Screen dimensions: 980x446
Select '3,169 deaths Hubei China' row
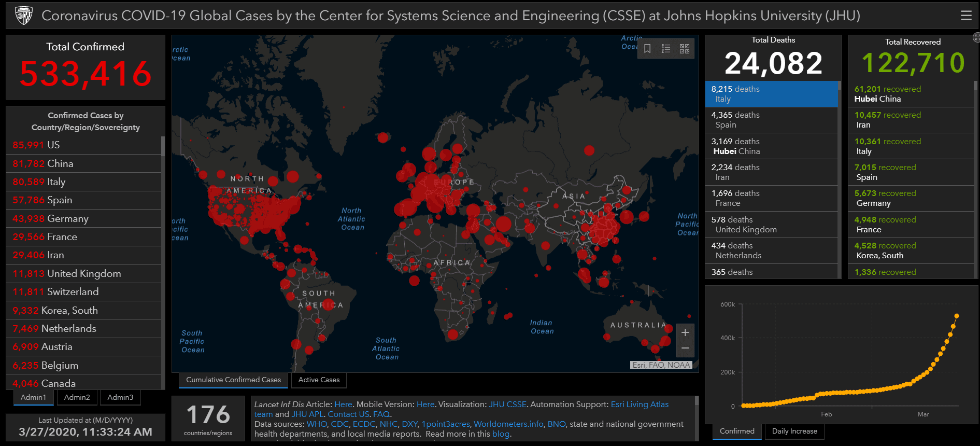tap(771, 146)
